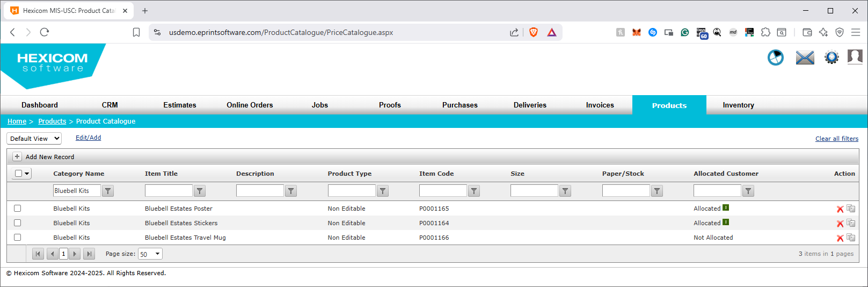Open the settings gear icon in header

[831, 58]
